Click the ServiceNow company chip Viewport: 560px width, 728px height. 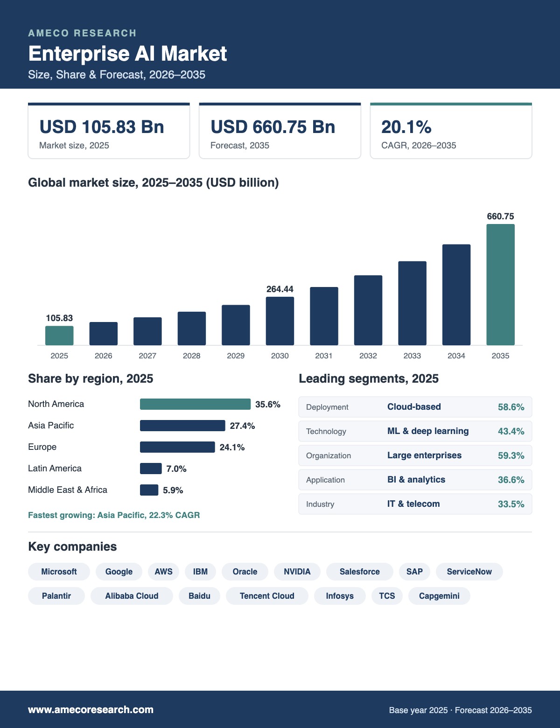click(x=469, y=572)
